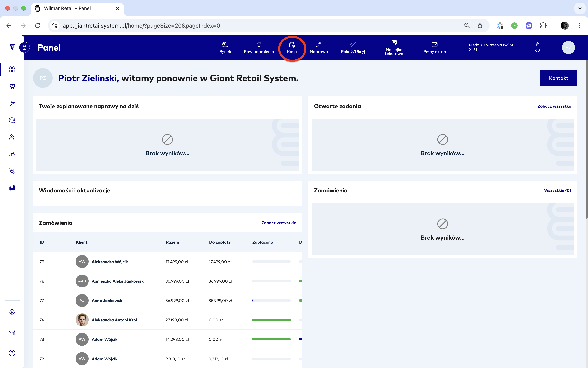
Task: Toggle the sidebar lock button
Action: coord(25,47)
